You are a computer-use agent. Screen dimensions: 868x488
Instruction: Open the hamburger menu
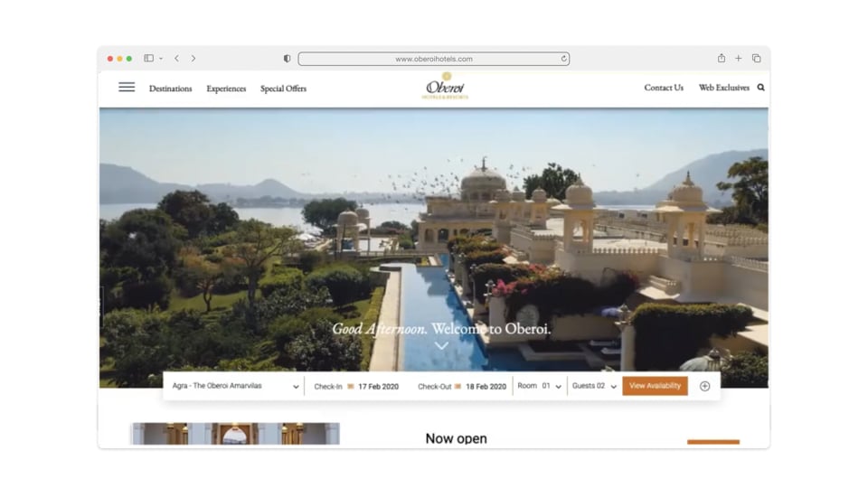127,87
